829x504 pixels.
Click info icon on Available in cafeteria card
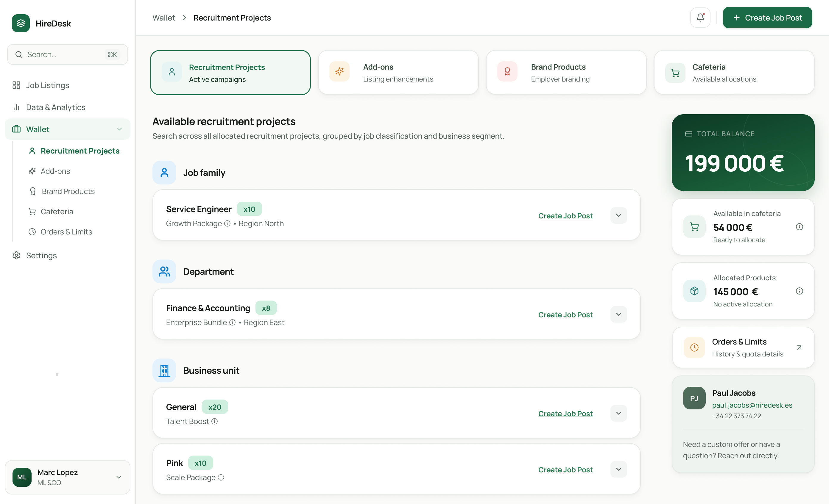800,227
